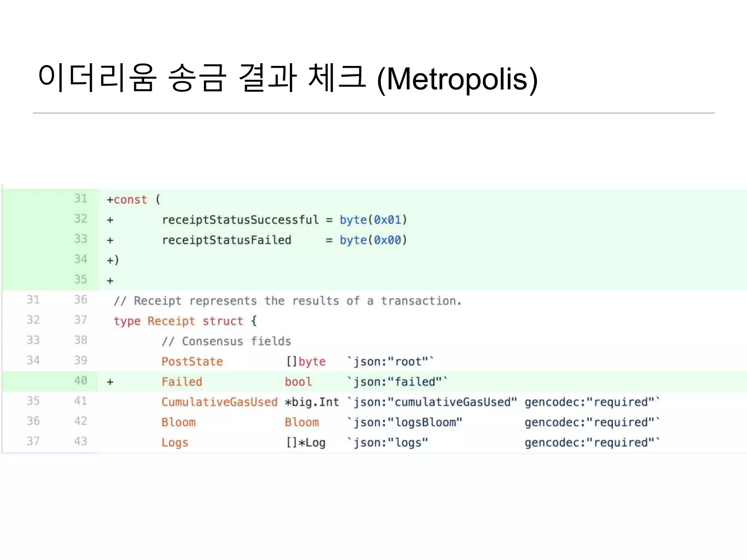
Task: Click new line number 31 beside '+const'
Action: tap(81, 199)
